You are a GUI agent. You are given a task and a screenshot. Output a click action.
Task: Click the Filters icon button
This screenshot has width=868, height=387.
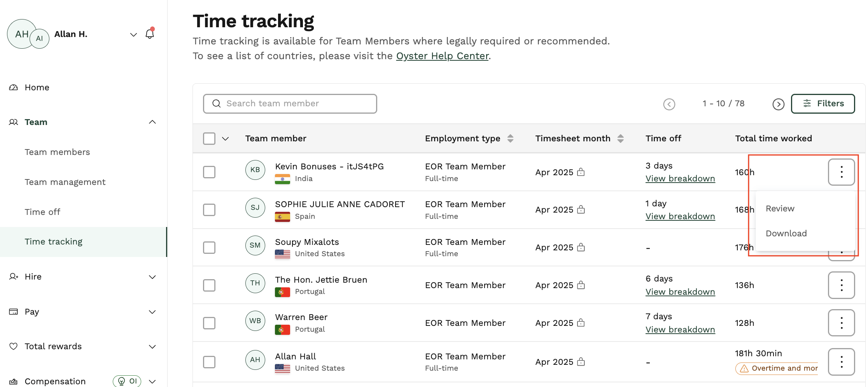[807, 104]
